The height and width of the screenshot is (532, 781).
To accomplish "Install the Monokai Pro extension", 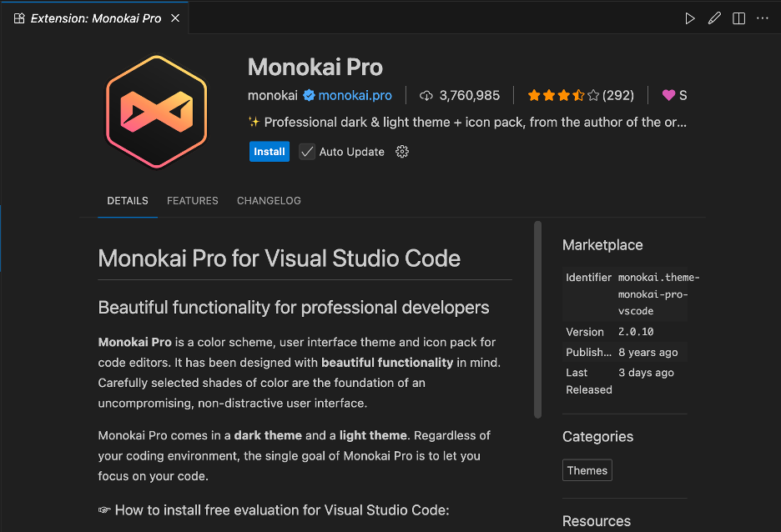I will coord(269,152).
